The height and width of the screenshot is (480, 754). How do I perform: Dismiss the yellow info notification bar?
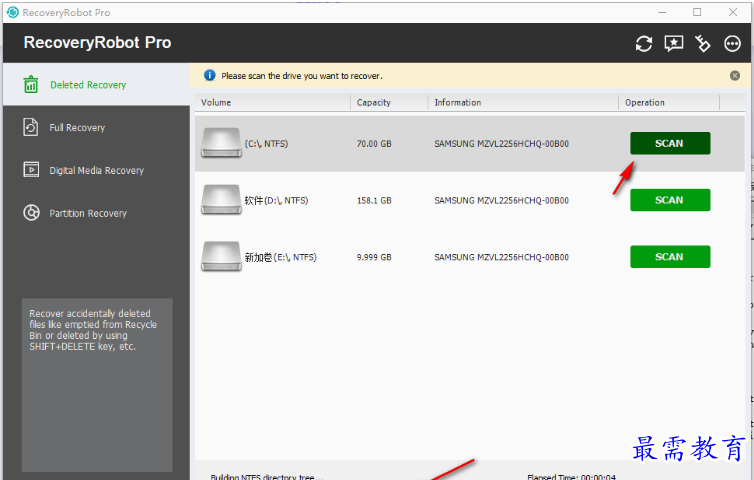[735, 76]
